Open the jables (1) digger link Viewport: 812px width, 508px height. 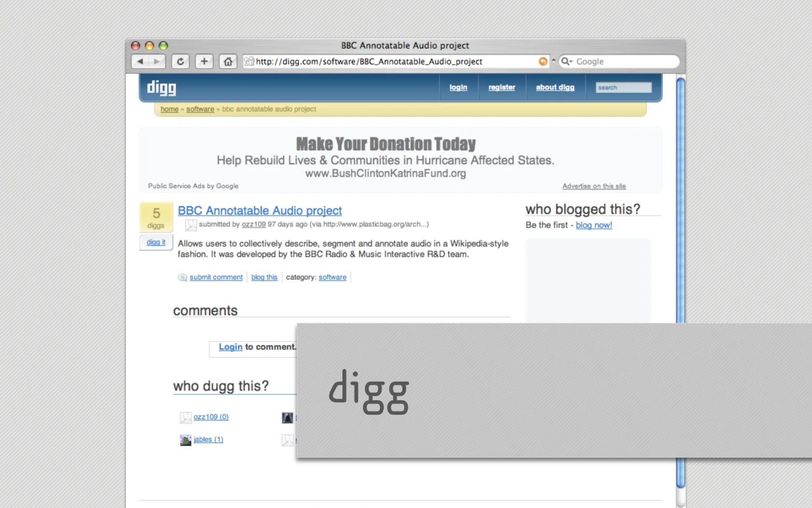208,439
